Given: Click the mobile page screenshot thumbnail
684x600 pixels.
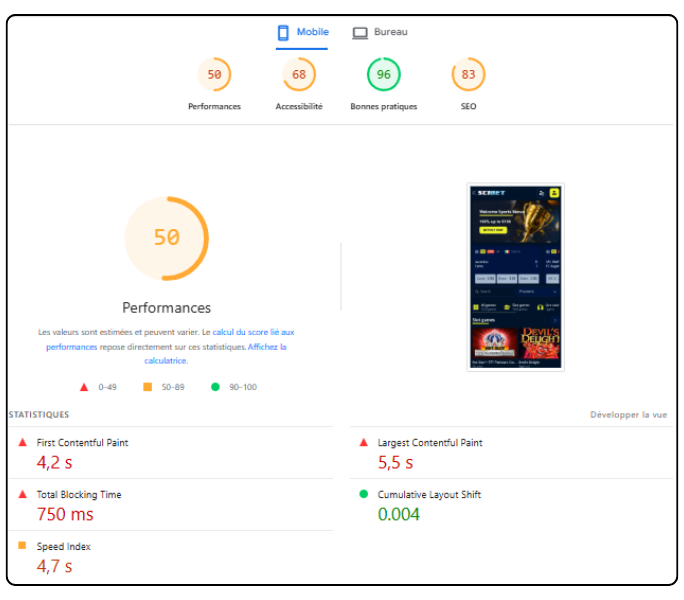Looking at the screenshot, I should tap(515, 277).
